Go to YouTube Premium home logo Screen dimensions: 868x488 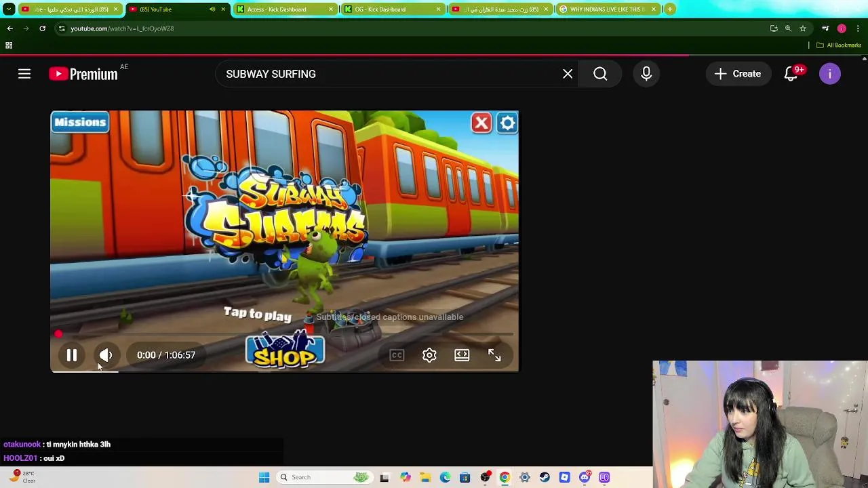tap(83, 74)
